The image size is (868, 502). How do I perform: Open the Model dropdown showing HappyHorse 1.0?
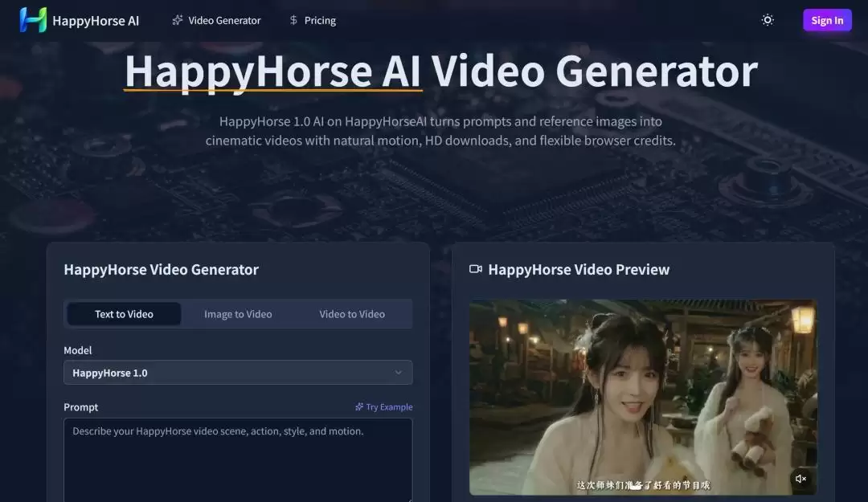[238, 372]
